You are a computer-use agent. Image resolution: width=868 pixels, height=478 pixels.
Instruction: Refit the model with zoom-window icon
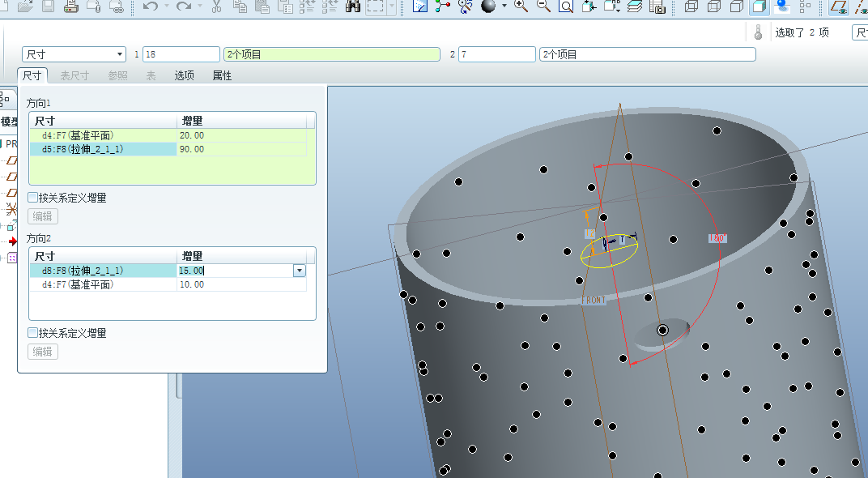click(x=566, y=6)
